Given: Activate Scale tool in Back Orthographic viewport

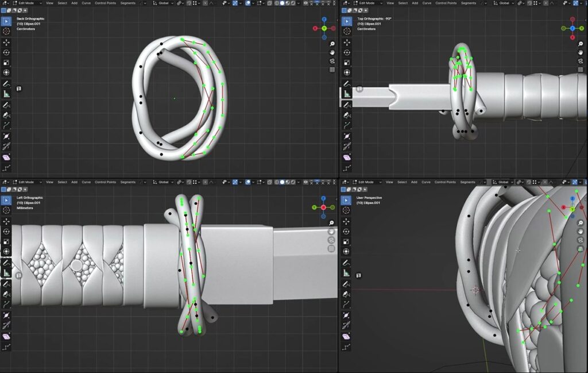Looking at the screenshot, I should click(x=6, y=63).
